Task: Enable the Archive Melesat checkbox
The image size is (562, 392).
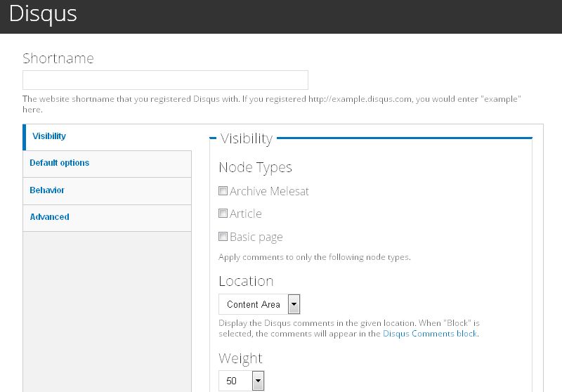Action: (x=223, y=190)
